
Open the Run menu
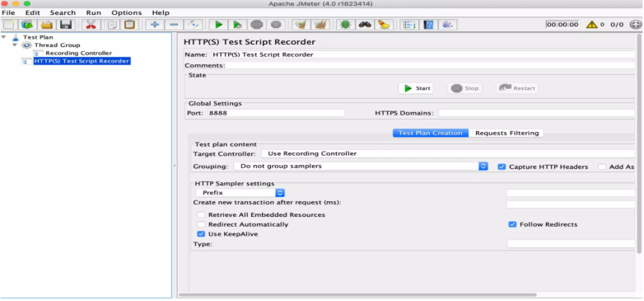point(94,12)
